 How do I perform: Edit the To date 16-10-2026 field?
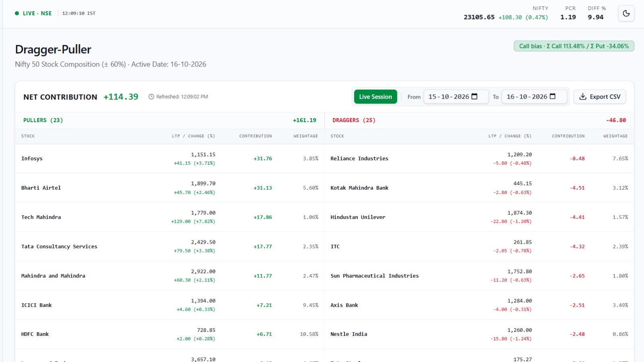534,97
